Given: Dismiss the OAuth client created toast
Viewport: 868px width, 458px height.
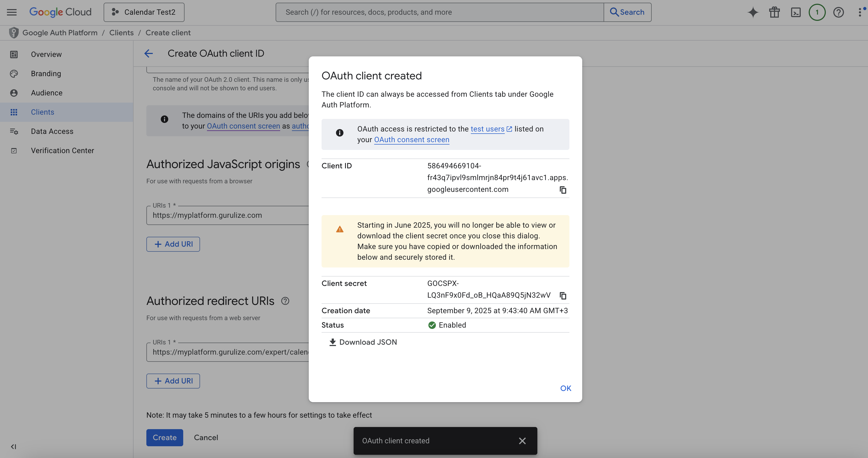Looking at the screenshot, I should point(522,441).
